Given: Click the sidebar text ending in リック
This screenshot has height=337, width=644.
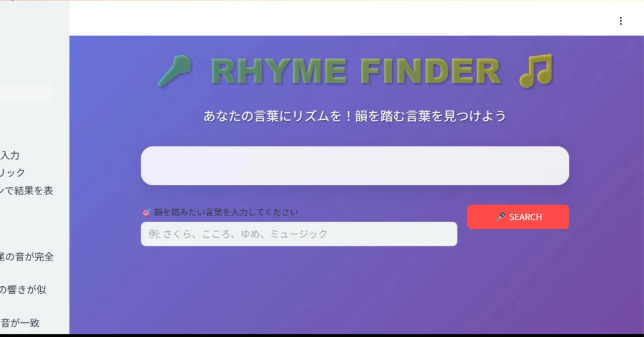Looking at the screenshot, I should coord(13,173).
